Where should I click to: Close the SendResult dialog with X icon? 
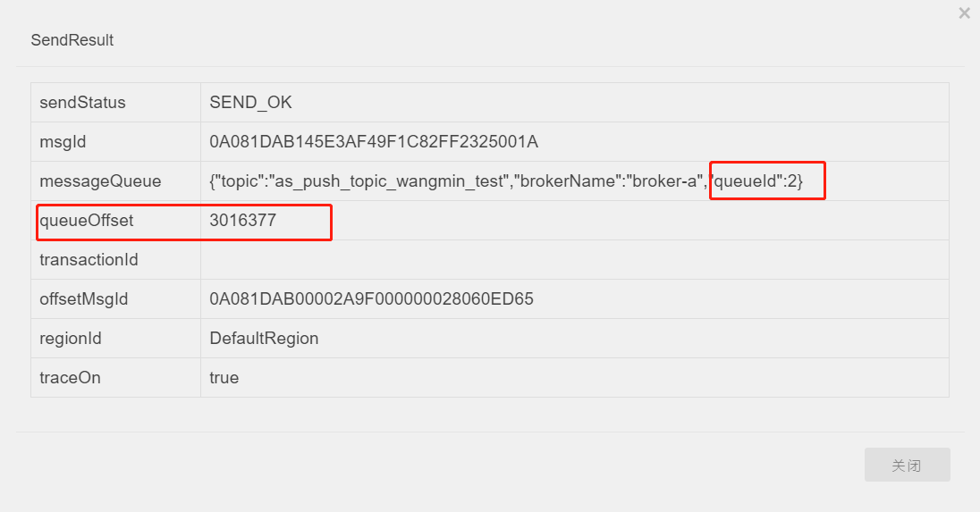[964, 13]
